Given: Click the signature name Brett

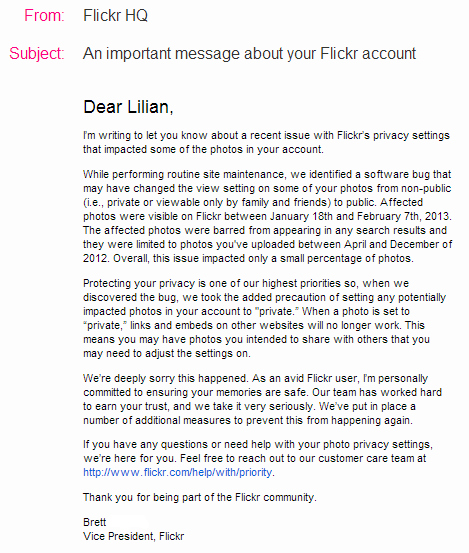Looking at the screenshot, I should click(95, 522).
